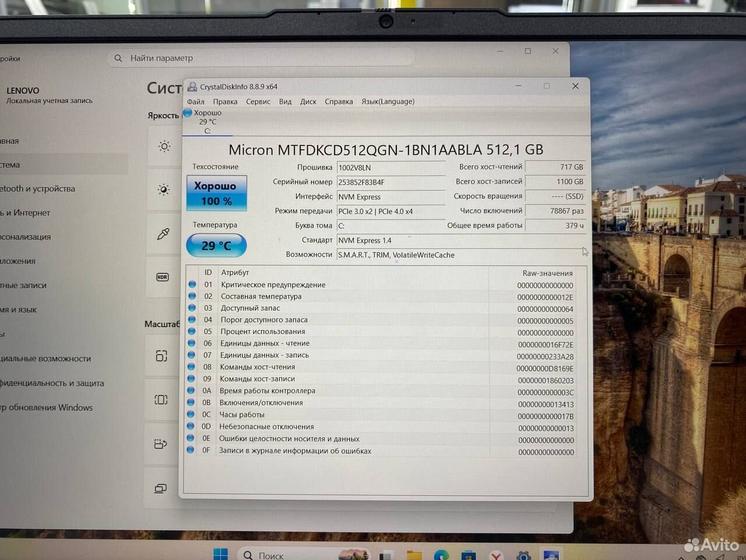Click the blue health dot on the disk tab

(x=187, y=113)
